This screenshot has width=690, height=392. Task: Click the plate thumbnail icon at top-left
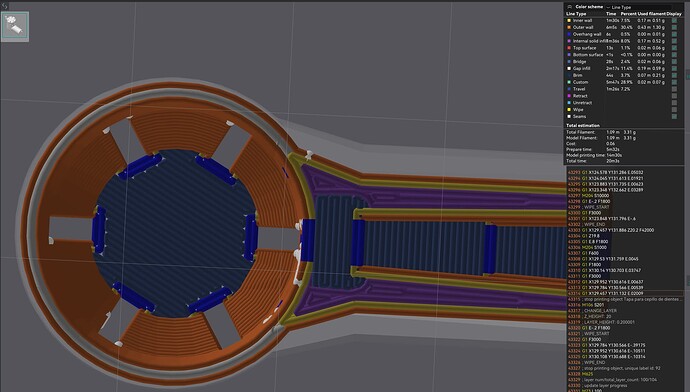tap(15, 26)
